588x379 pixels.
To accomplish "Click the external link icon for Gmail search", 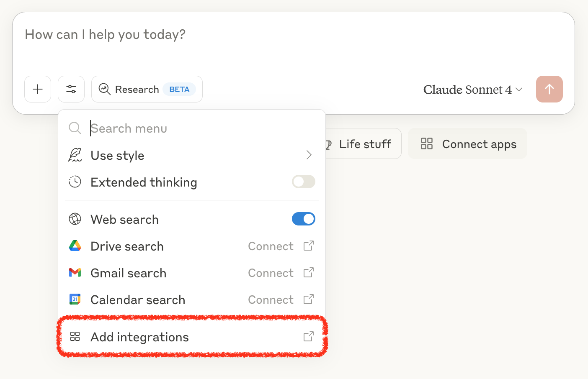I will 309,272.
